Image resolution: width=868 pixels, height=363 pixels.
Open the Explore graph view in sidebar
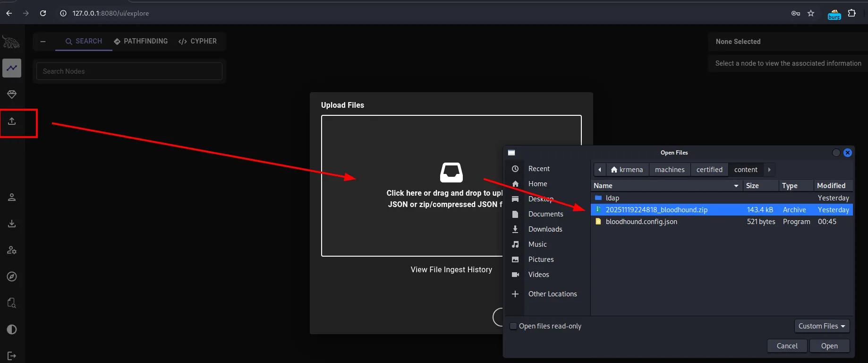click(x=12, y=68)
